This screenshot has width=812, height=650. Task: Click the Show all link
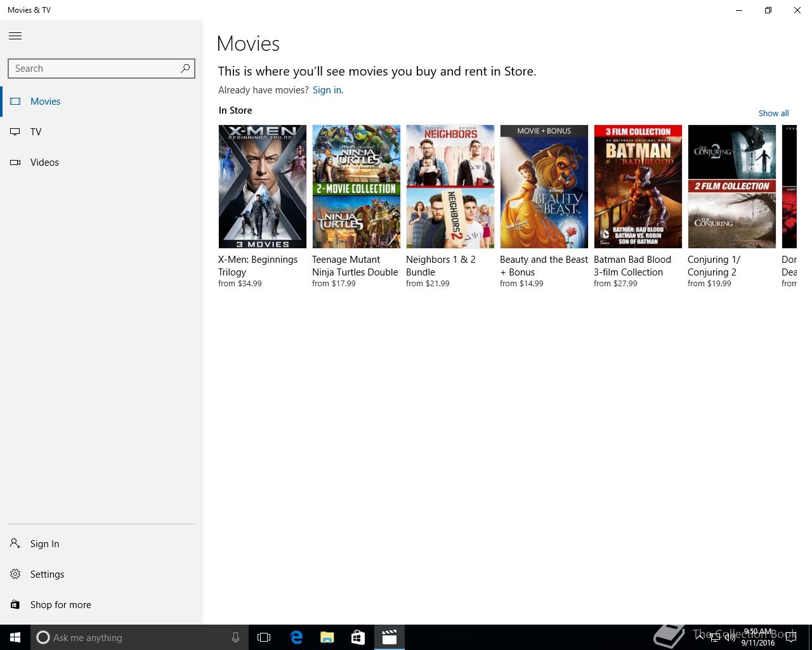coord(774,113)
